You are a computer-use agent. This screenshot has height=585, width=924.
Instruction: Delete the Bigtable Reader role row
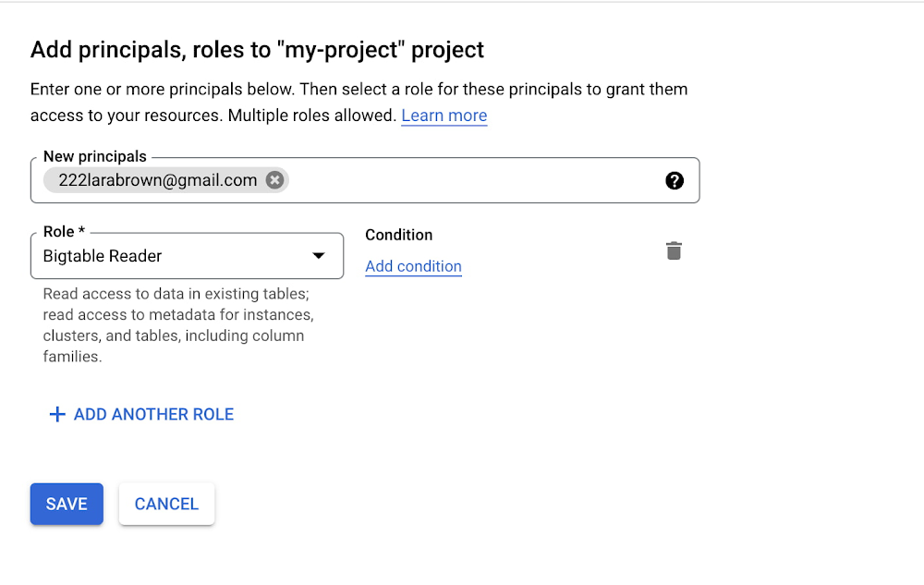(674, 250)
